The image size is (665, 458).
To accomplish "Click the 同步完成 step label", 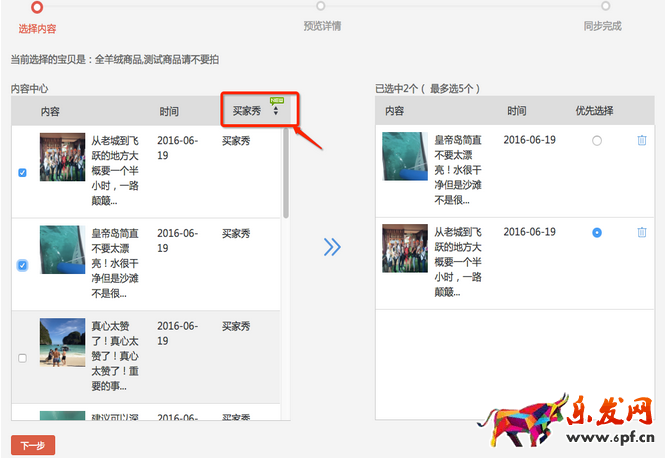I will point(603,26).
